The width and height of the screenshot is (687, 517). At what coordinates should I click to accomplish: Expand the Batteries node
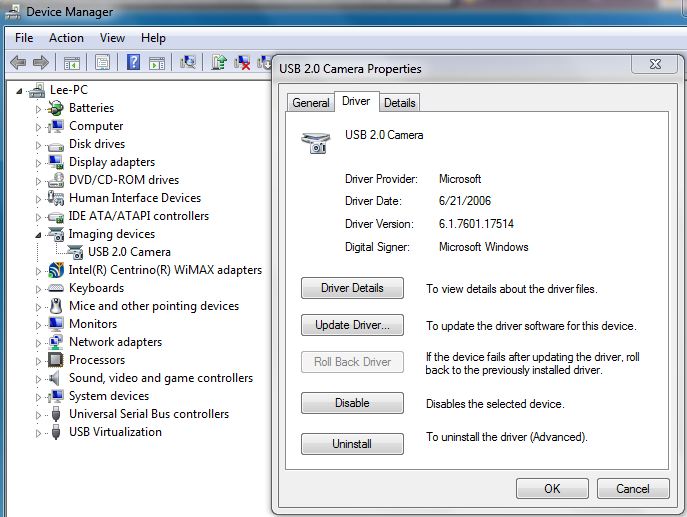(x=38, y=109)
